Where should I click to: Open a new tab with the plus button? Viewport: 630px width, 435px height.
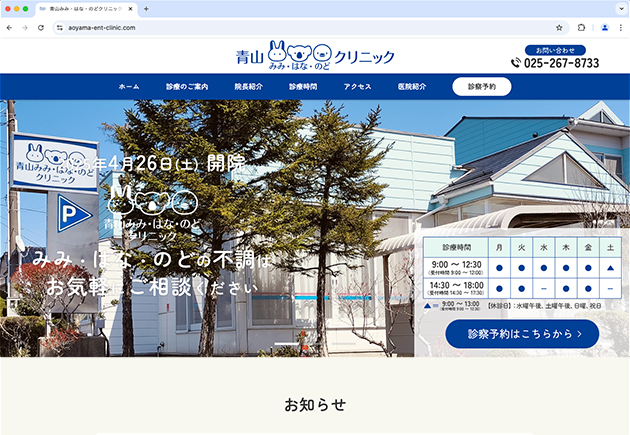coord(146,9)
